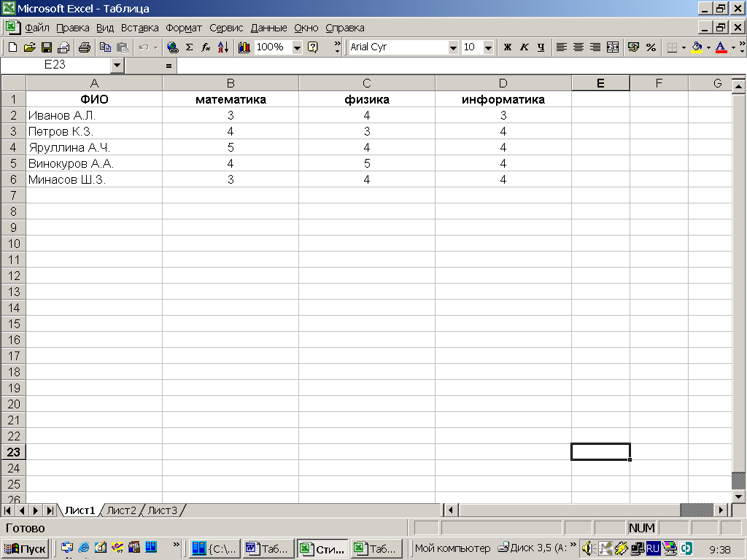Switch the RU keyboard language indicator
Screen dimensions: 747x560
653,548
